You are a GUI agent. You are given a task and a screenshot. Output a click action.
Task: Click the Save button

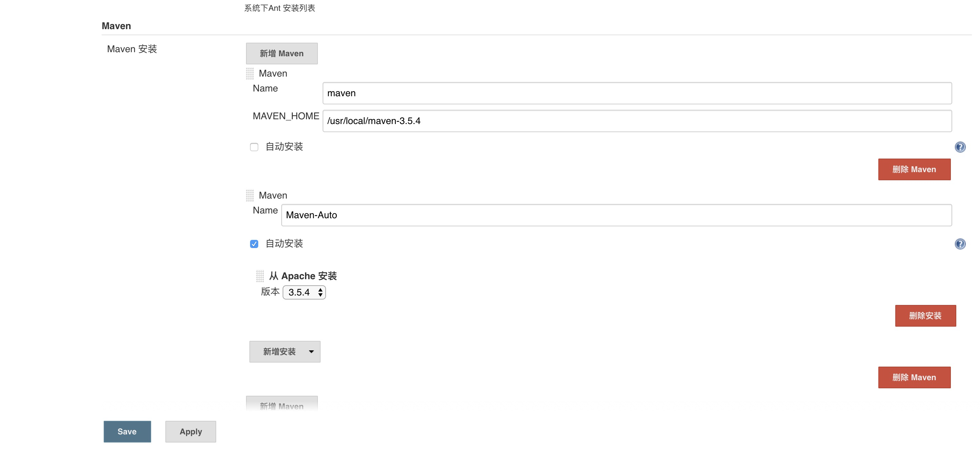pyautogui.click(x=127, y=431)
